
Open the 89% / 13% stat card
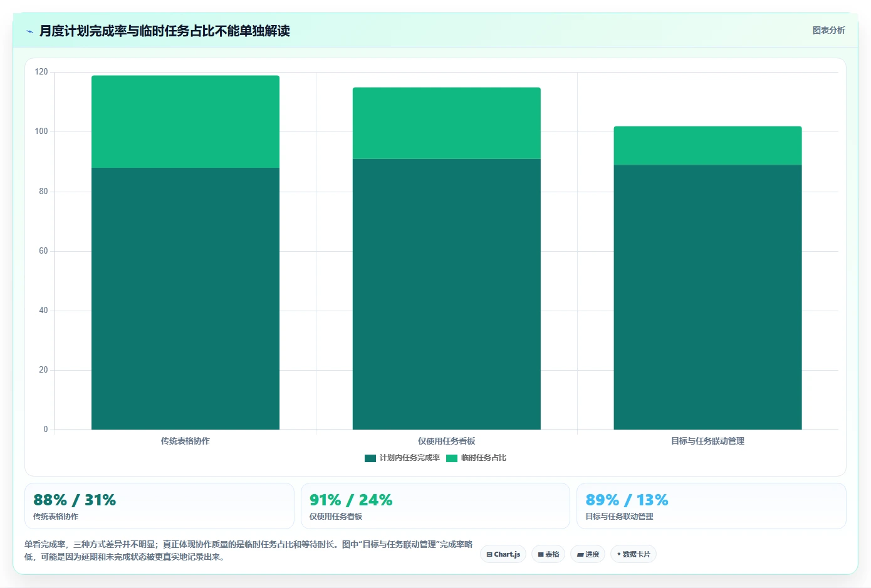(x=711, y=506)
